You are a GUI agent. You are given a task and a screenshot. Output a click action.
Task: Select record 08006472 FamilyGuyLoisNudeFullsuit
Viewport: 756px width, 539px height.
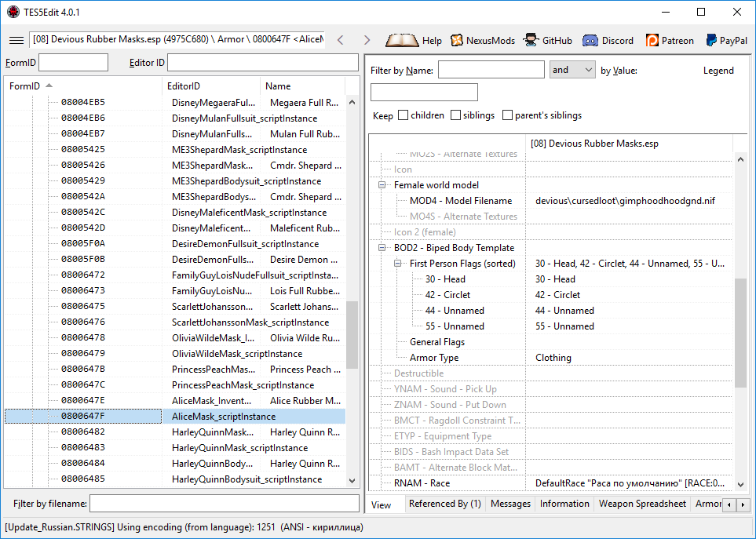click(x=175, y=275)
